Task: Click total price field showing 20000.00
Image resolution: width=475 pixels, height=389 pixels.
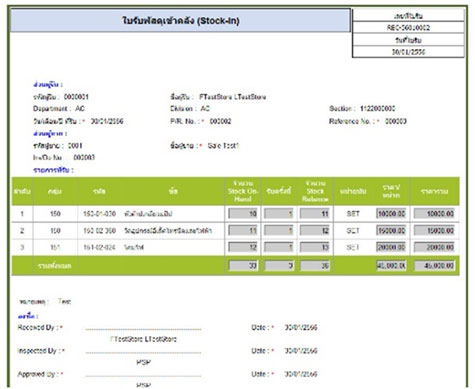Action: point(434,247)
